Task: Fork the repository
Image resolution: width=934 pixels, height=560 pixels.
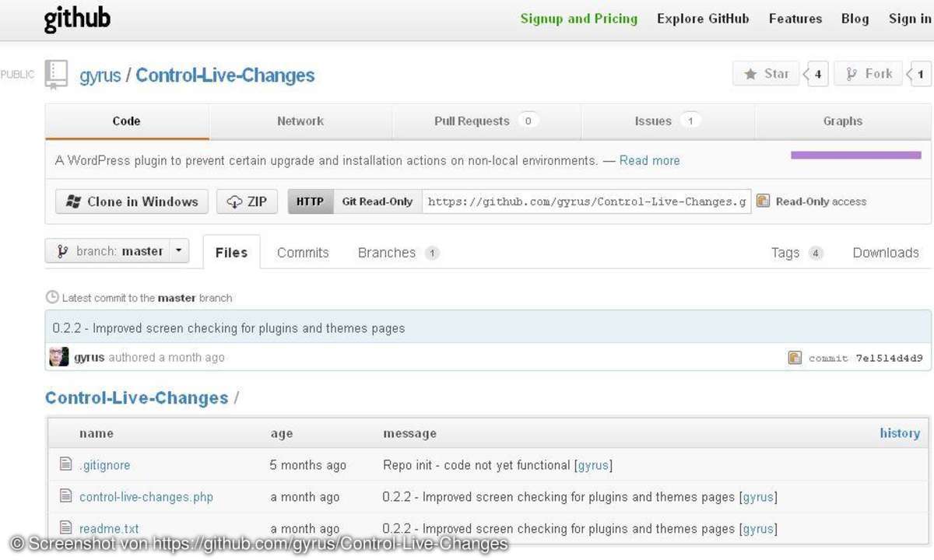Action: (x=869, y=74)
